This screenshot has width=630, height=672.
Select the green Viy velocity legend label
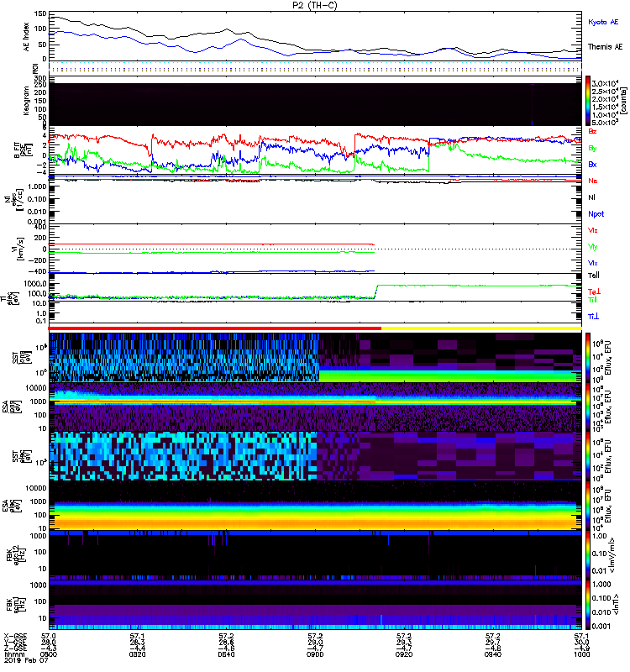point(594,246)
